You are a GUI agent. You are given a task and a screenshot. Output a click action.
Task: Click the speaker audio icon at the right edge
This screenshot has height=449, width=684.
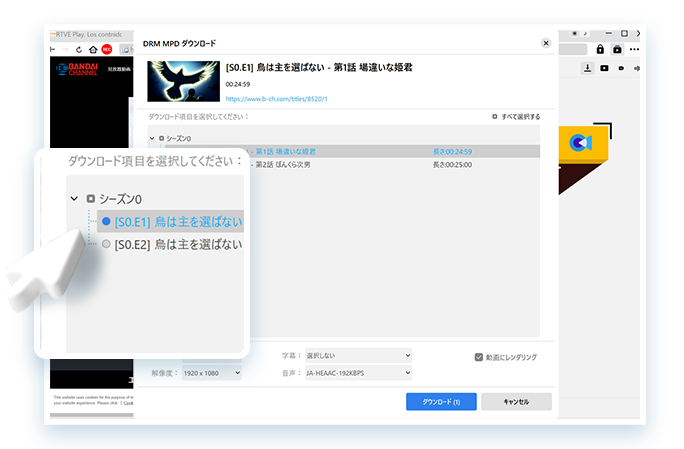(x=637, y=68)
